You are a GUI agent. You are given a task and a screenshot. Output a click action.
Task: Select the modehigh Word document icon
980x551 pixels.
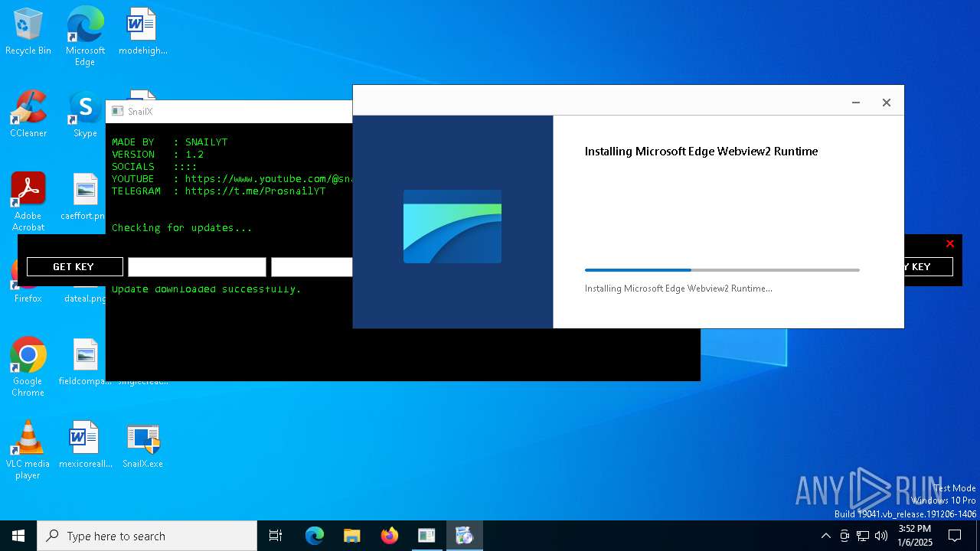(142, 32)
